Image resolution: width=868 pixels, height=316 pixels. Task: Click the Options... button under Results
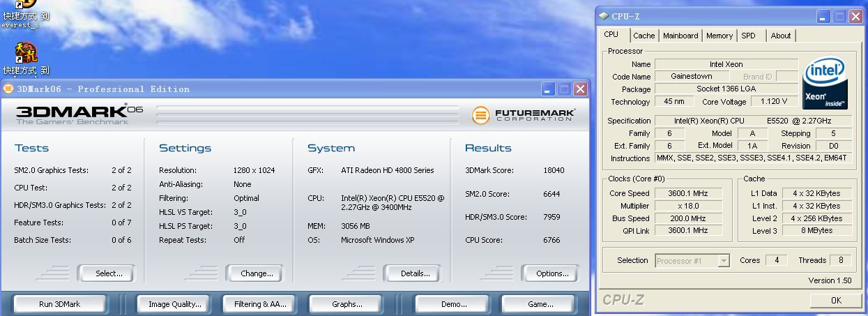550,273
